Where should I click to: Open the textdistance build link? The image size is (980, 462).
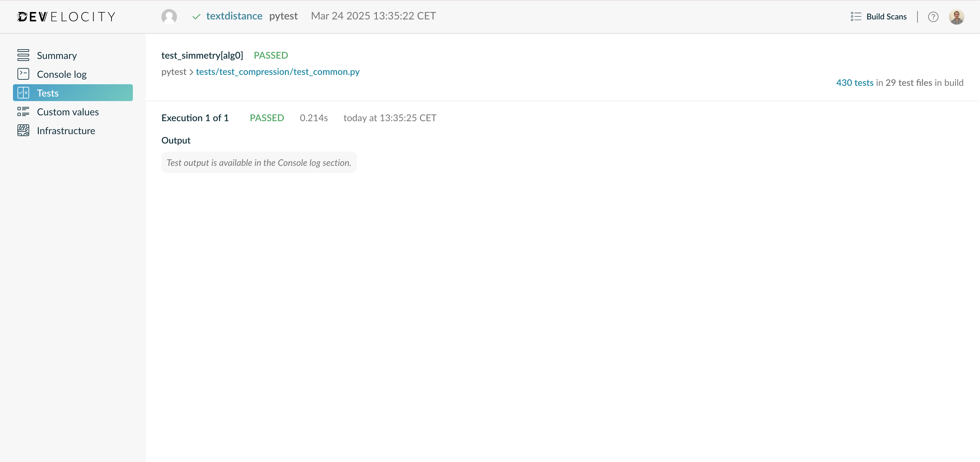pyautogui.click(x=234, y=16)
